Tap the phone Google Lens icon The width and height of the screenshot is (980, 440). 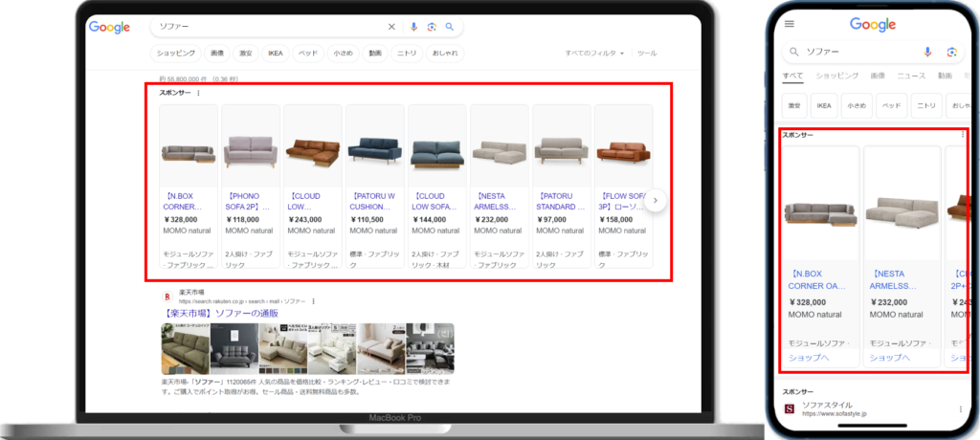952,52
